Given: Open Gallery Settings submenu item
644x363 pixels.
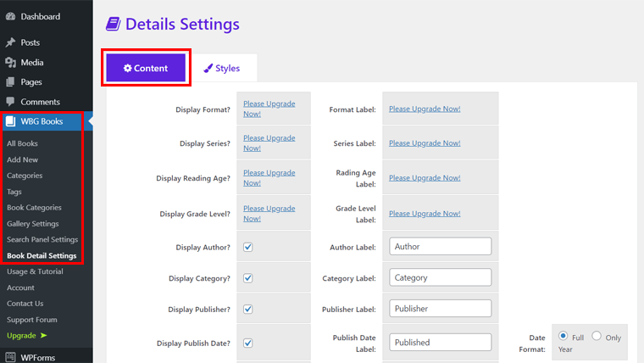Looking at the screenshot, I should coord(33,224).
